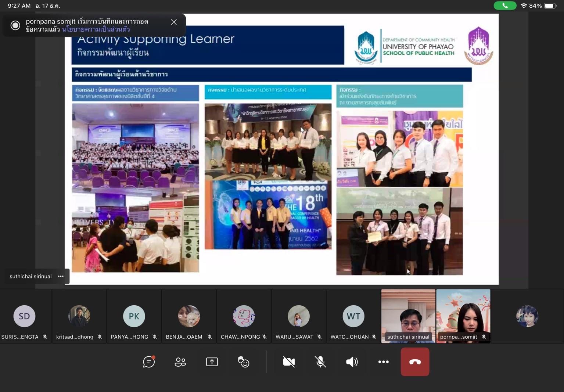Open options next to suthichai sirinual label
The image size is (564, 392).
tap(61, 276)
